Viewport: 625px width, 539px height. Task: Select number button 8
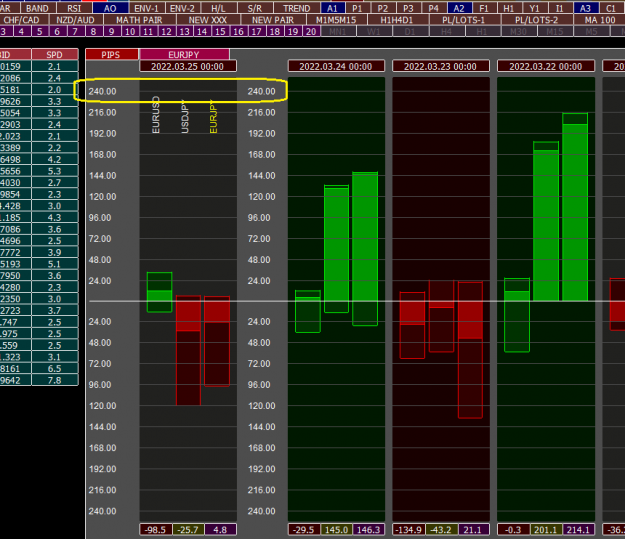point(93,31)
